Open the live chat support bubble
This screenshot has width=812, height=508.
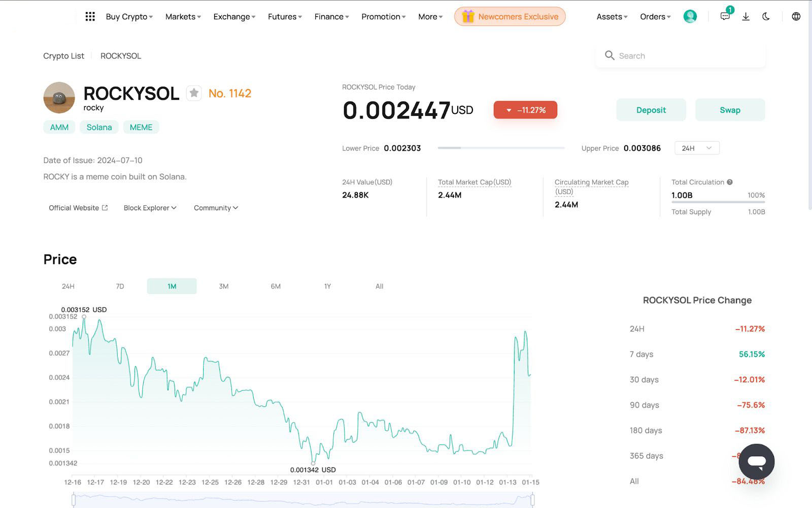tap(756, 462)
